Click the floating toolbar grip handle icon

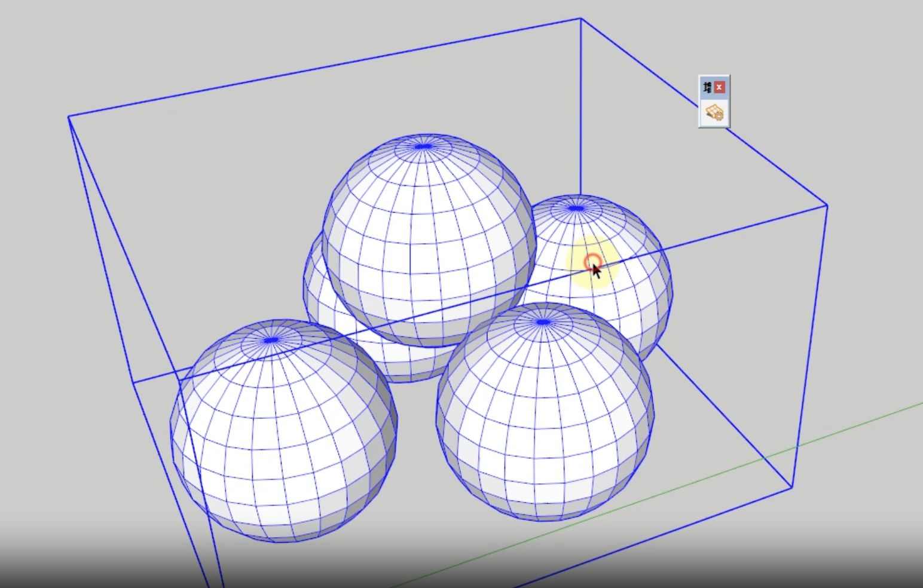[707, 87]
